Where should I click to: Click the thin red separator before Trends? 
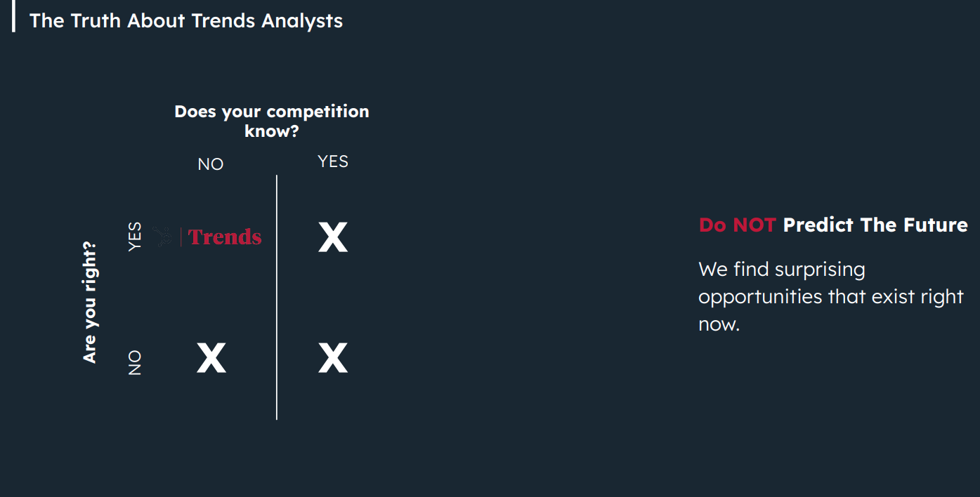point(181,237)
